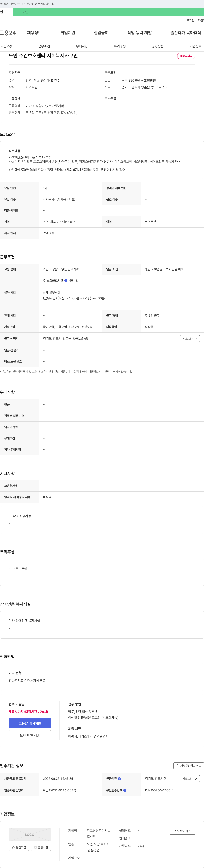204x868 pixels.
Task: Click 전화주시고 이력서지참 방문 text
Action: (27, 681)
